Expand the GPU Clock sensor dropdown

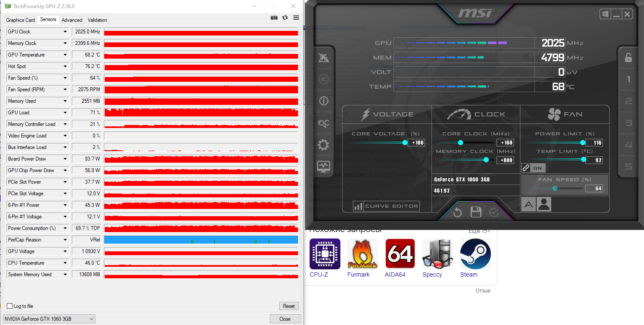pos(65,32)
